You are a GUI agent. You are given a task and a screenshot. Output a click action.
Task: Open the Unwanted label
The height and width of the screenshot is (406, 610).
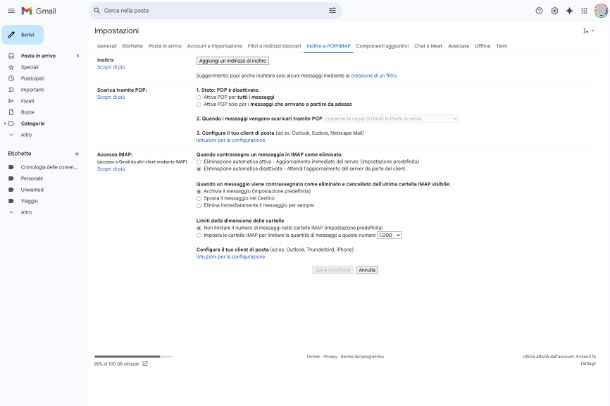coord(32,190)
